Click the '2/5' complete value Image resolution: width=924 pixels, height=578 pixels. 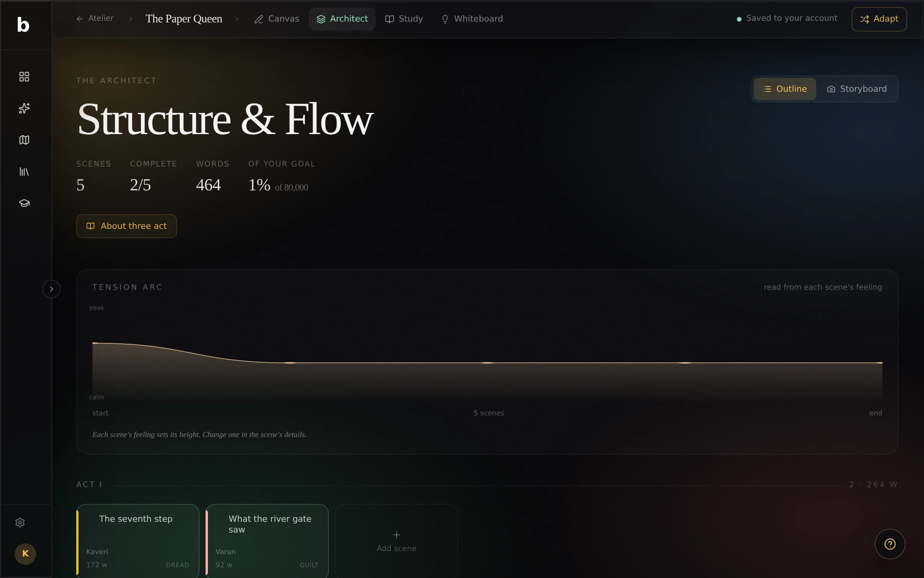(140, 185)
